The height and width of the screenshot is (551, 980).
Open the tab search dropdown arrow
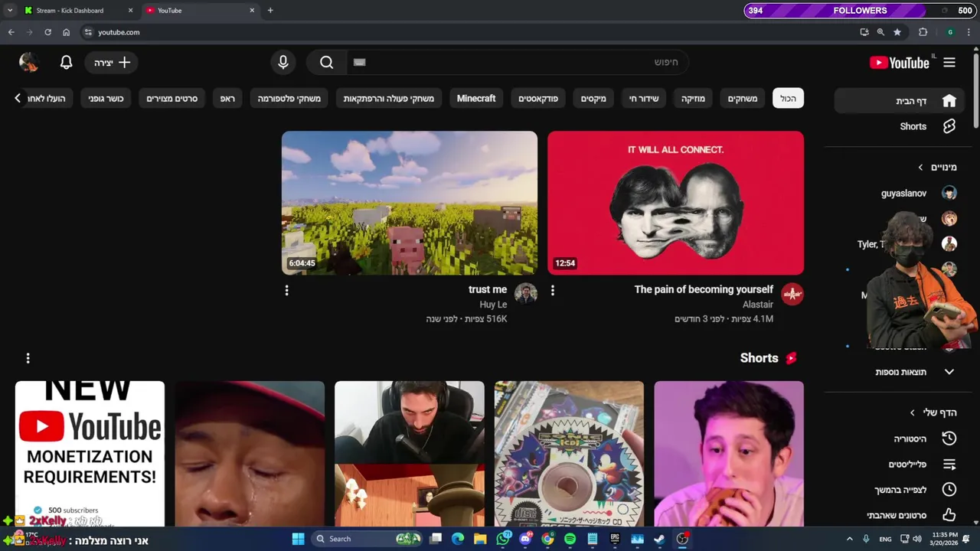9,11
